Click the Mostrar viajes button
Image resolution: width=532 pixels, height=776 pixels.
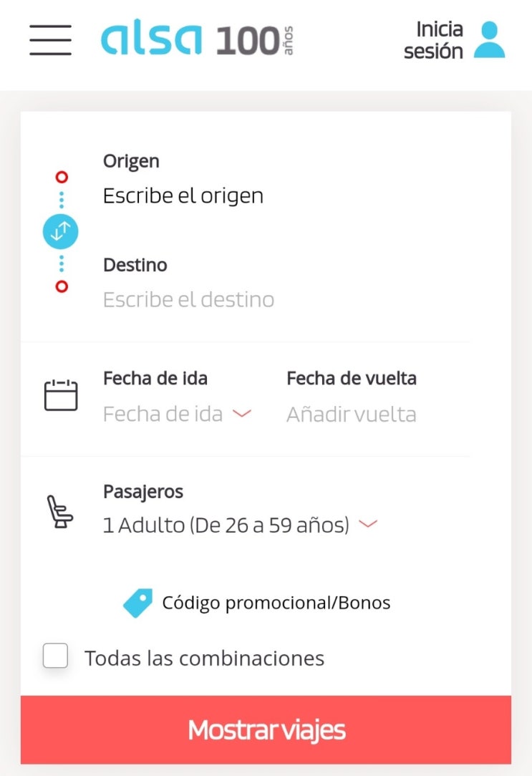click(266, 729)
